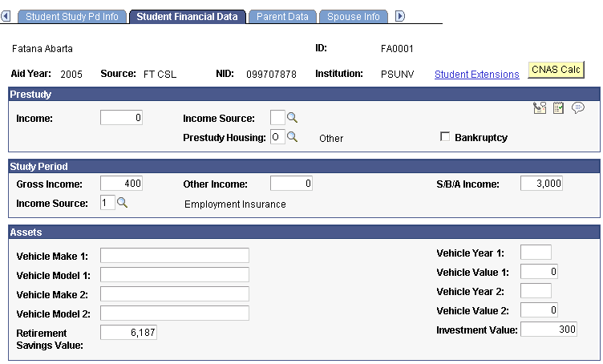Screen dimensions: 603x364
Task: Click the student name Fatana Abarta
Action: click(x=42, y=49)
